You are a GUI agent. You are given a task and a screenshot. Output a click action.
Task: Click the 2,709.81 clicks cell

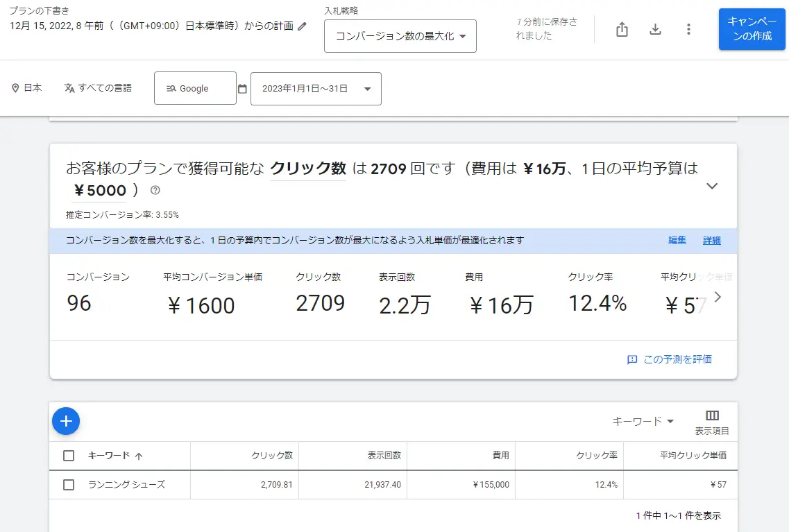[276, 485]
